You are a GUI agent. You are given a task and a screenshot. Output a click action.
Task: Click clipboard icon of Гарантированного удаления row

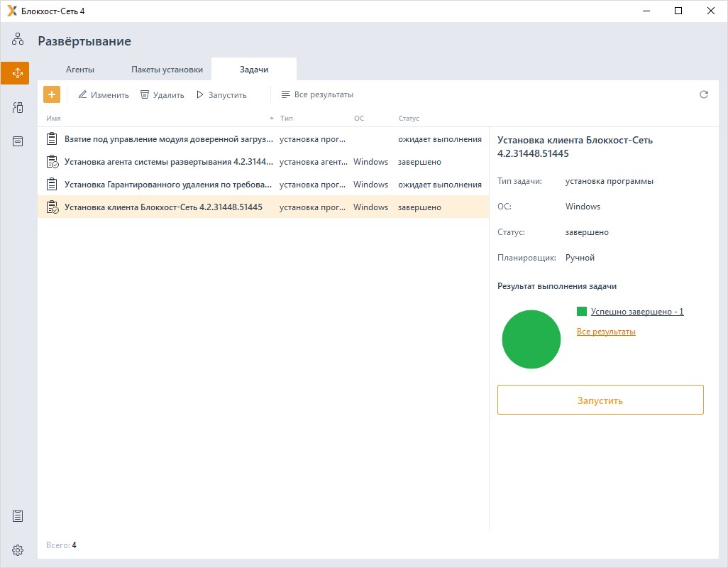[x=52, y=185]
